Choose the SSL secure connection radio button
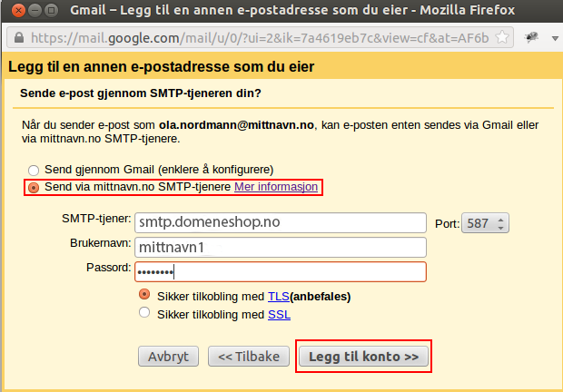Viewport: 563px width, 392px height. click(x=143, y=314)
